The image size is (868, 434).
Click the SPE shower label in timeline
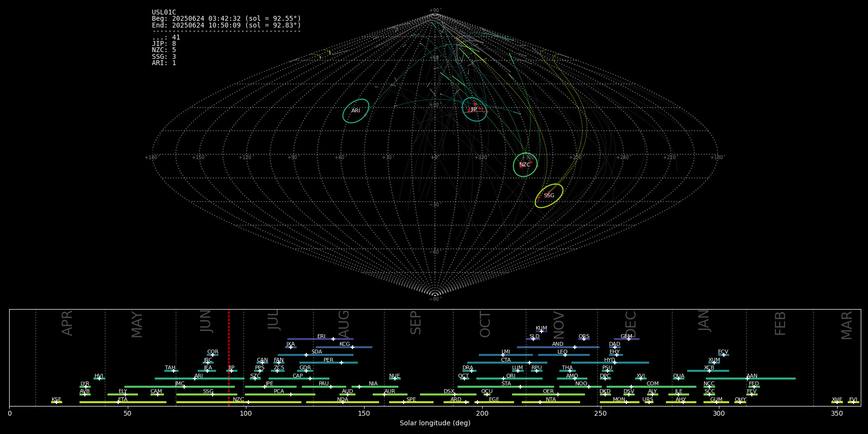[x=411, y=400]
